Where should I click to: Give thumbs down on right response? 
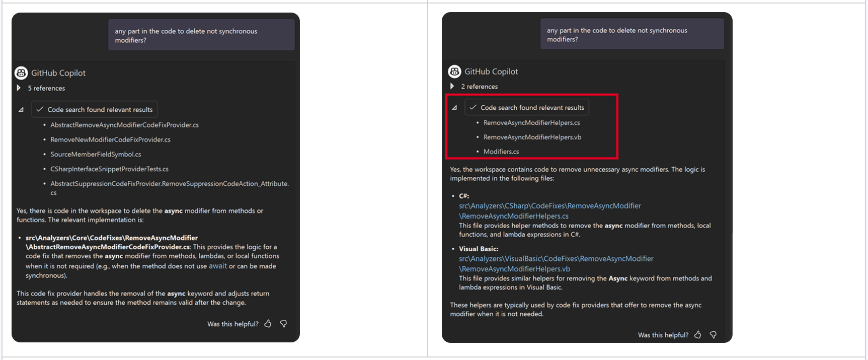(x=713, y=335)
